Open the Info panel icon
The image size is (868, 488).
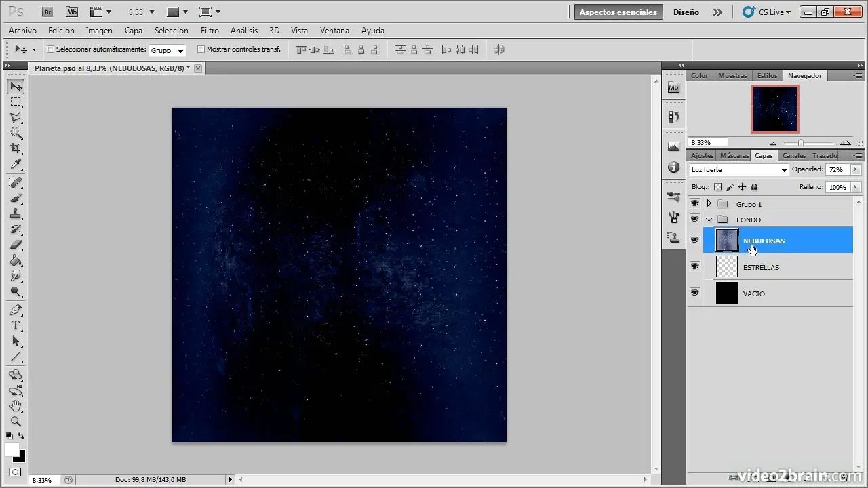(673, 167)
